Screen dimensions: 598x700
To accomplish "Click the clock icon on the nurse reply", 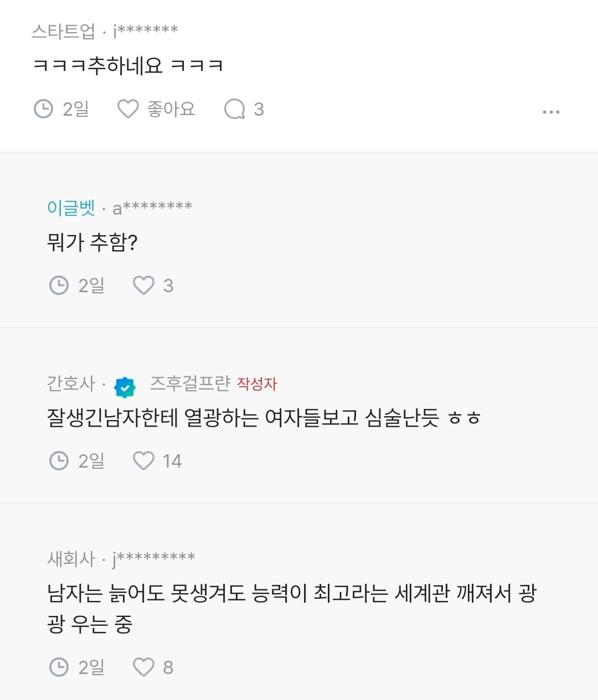I will pos(59,461).
